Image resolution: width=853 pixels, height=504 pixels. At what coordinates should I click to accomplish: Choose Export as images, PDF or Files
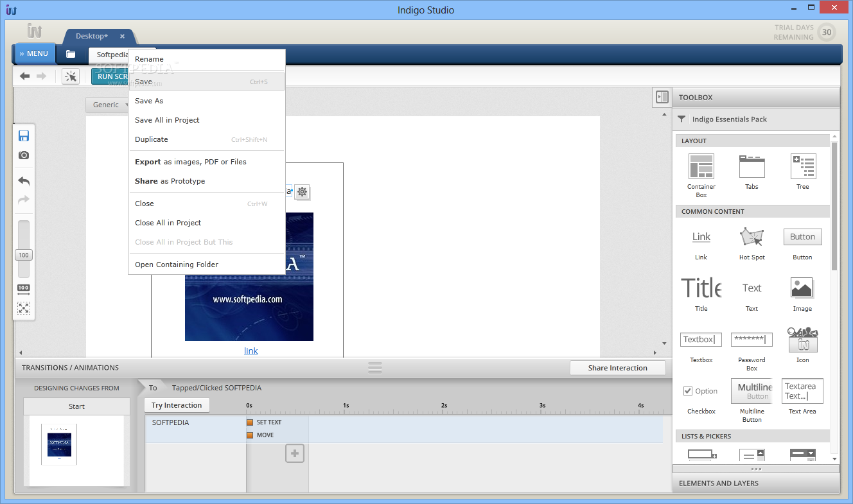click(207, 162)
